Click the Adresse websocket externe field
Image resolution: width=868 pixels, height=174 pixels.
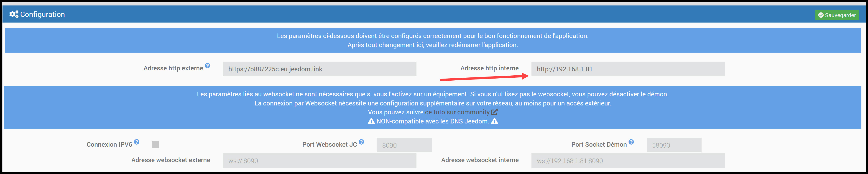click(319, 161)
